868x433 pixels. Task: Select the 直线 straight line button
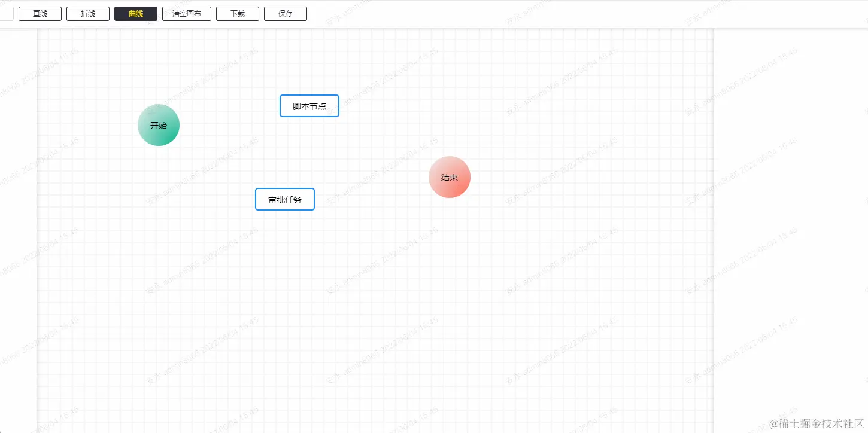40,14
